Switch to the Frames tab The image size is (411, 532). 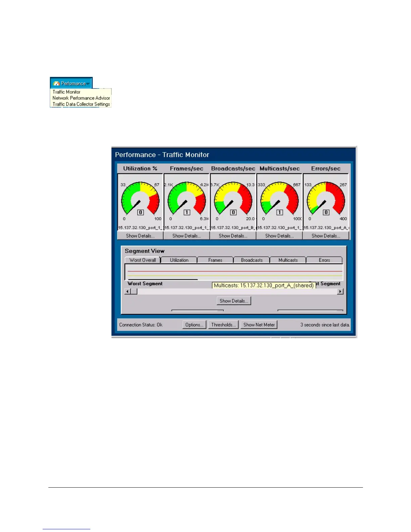click(215, 260)
